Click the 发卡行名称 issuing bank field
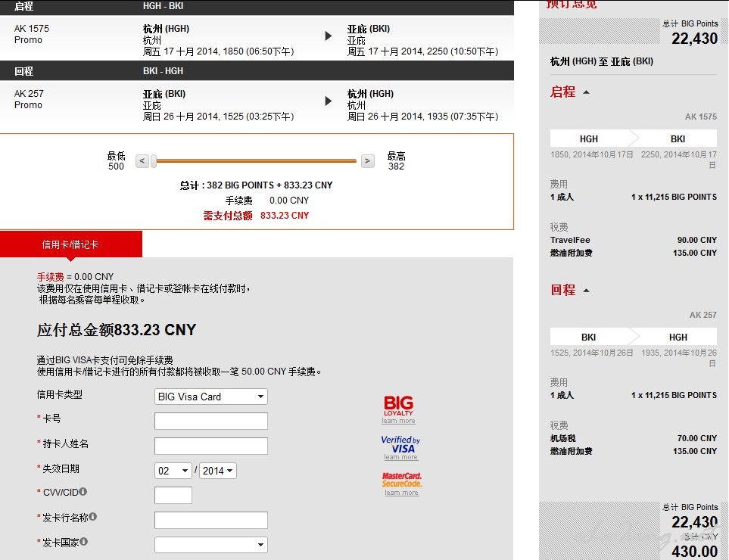The width and height of the screenshot is (729, 560). click(211, 520)
